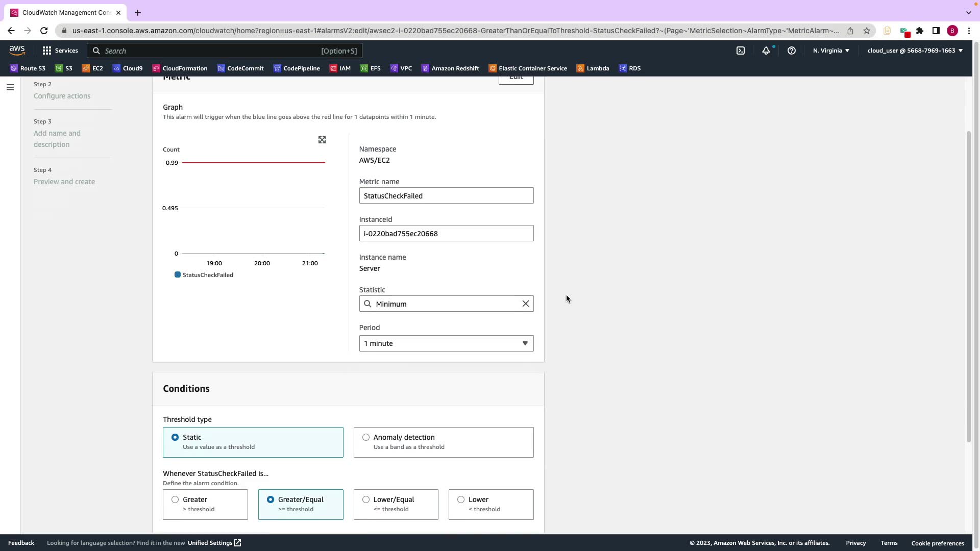Open the CloudFormation bookmark shortcut

[x=180, y=68]
